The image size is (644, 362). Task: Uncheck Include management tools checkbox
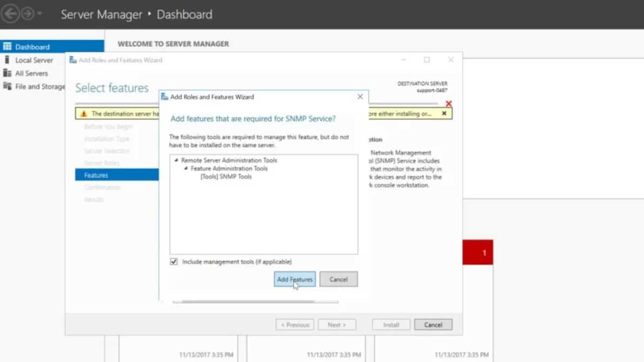coord(174,262)
